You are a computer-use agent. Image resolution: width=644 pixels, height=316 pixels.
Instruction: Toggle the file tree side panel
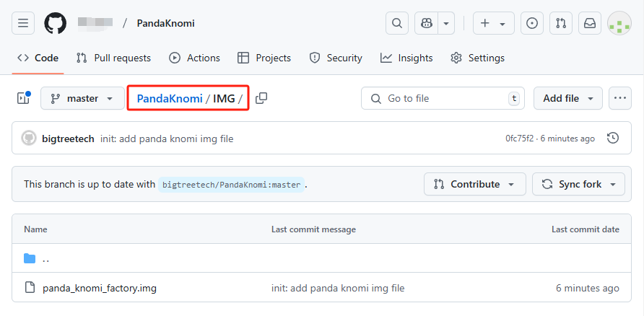point(23,98)
